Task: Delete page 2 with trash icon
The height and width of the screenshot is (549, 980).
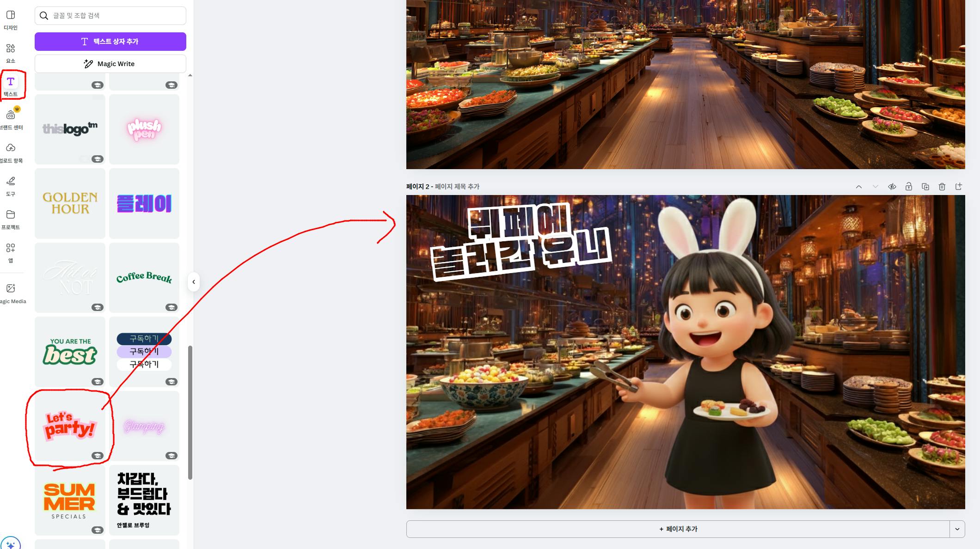Action: click(x=942, y=187)
